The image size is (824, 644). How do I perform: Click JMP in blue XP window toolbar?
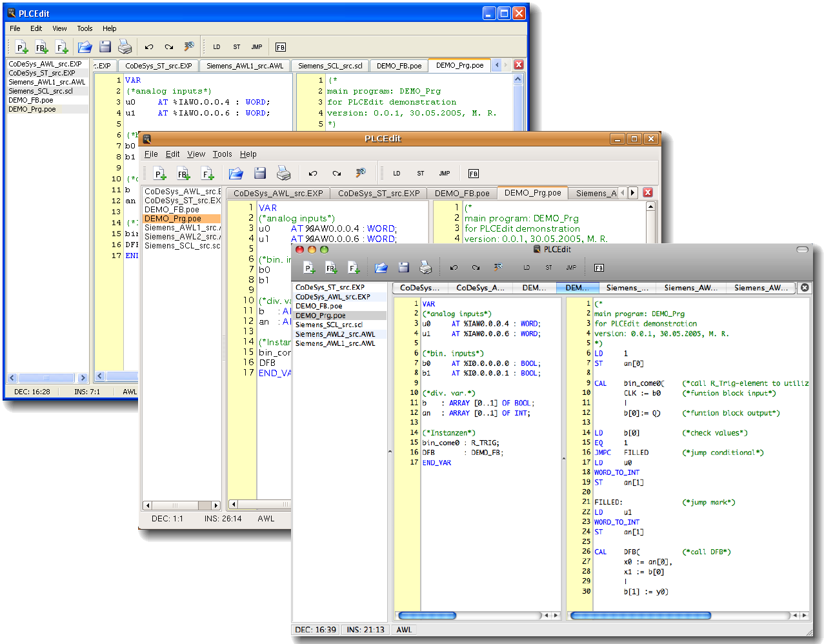click(256, 47)
